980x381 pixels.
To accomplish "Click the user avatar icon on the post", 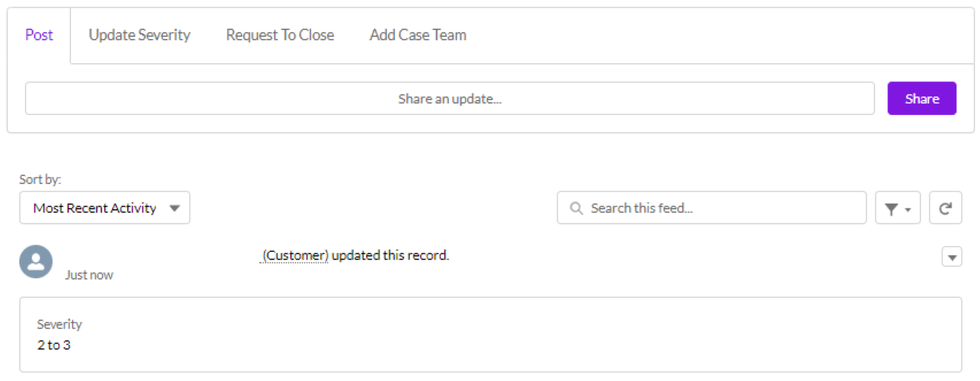I will pyautogui.click(x=36, y=262).
